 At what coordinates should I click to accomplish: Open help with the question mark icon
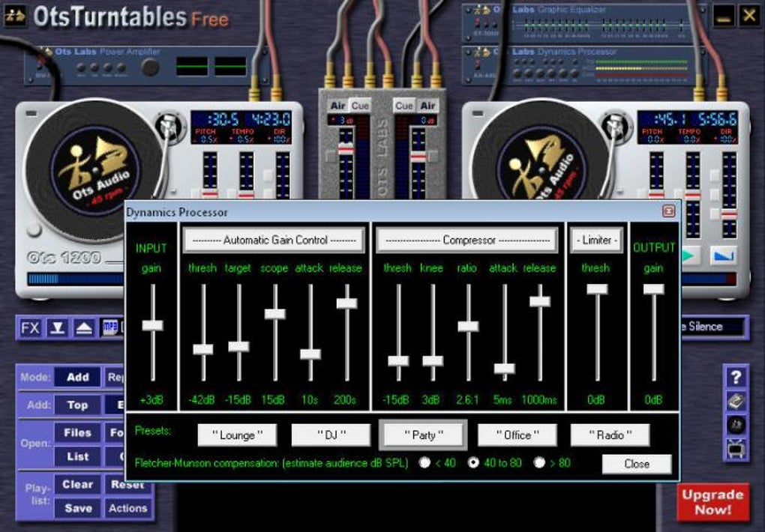pos(736,378)
